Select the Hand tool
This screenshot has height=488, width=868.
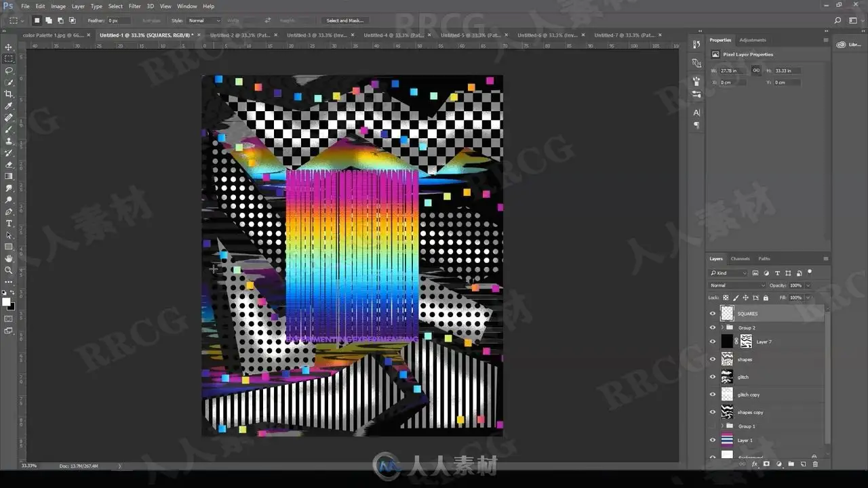click(9, 258)
